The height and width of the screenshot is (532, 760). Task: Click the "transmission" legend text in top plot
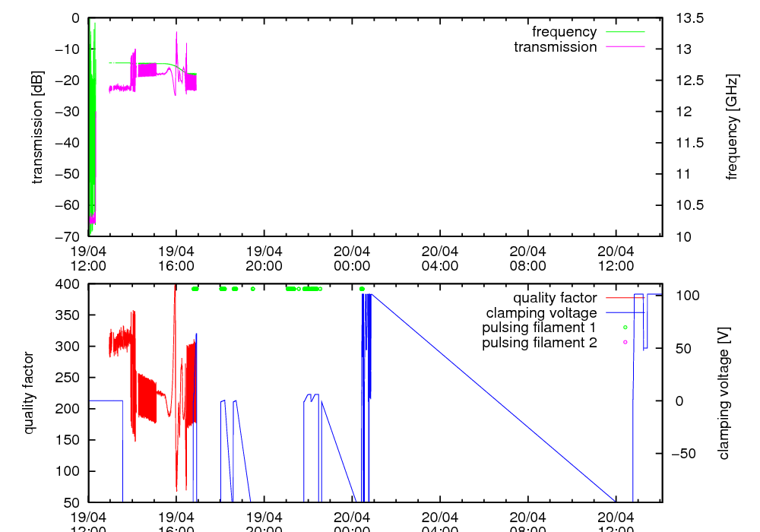(x=556, y=47)
